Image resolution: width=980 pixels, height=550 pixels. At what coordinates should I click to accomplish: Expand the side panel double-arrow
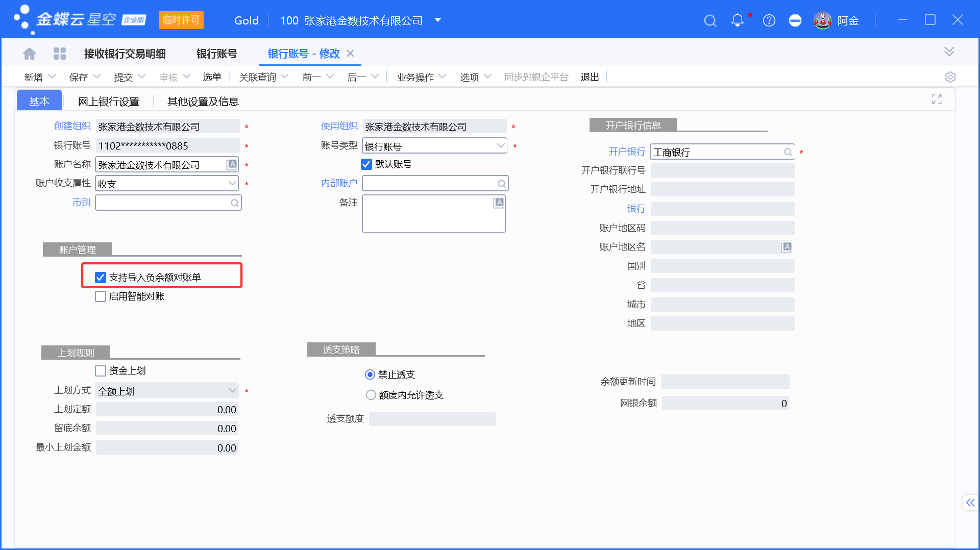click(x=970, y=503)
